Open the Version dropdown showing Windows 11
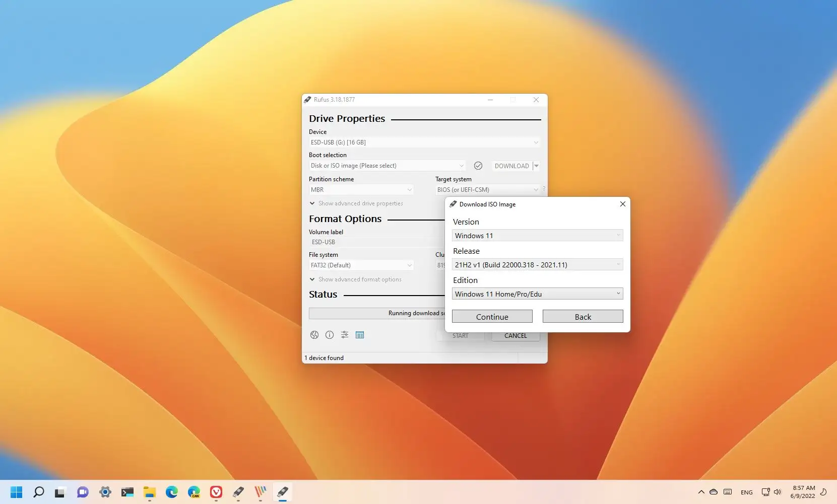 coord(537,236)
